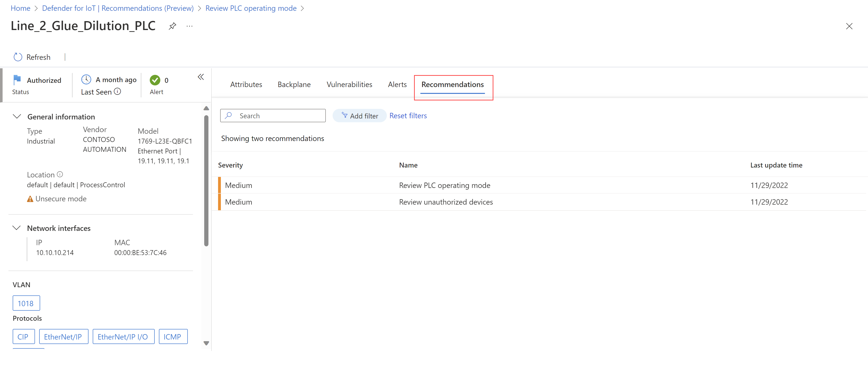Click the Location info icon
Viewport: 868px width, 378px height.
click(x=60, y=175)
